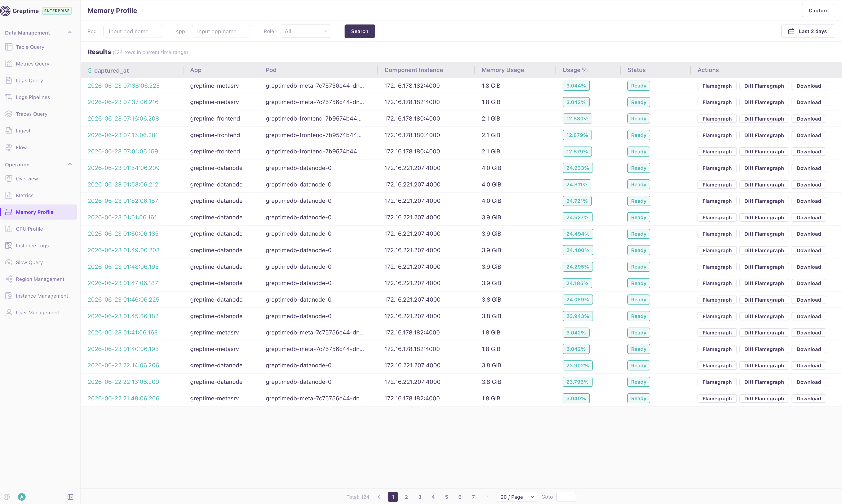
Task: Open 20 / Page size dropdown
Action: click(517, 497)
